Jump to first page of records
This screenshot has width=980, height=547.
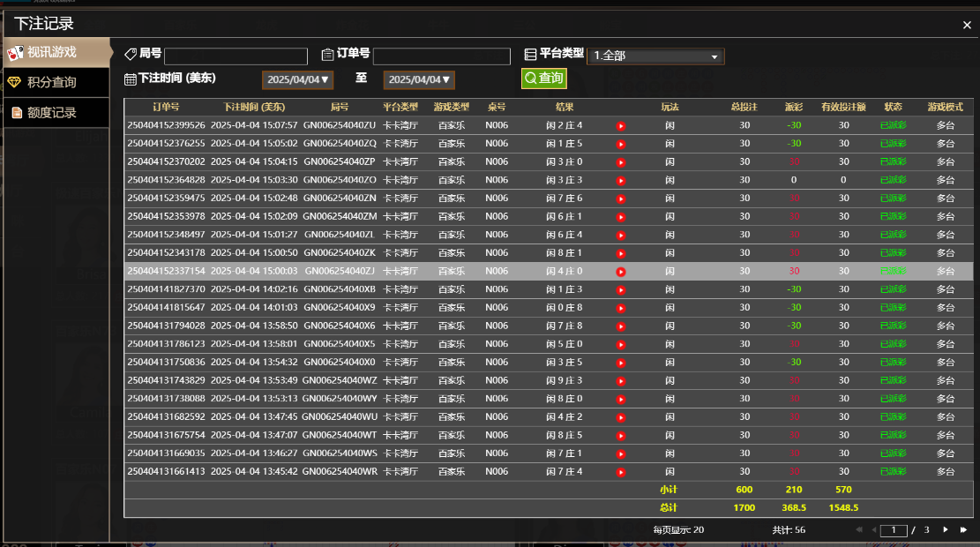858,530
